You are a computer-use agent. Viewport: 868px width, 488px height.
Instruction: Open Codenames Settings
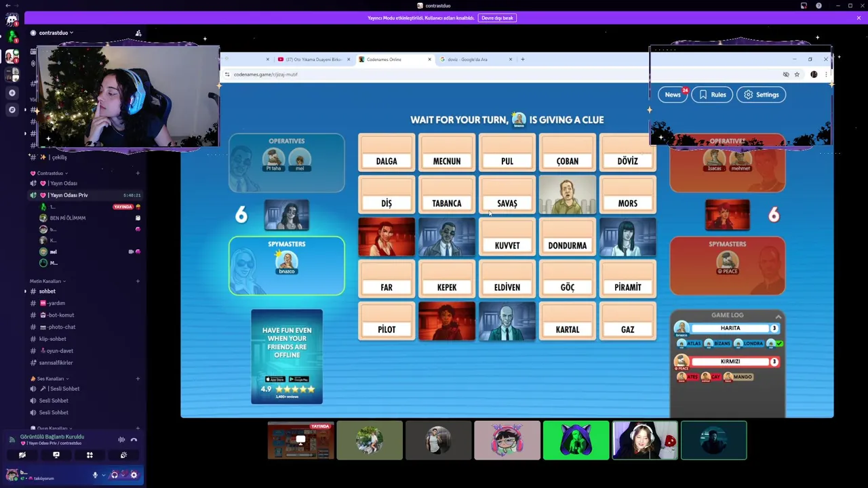click(x=761, y=95)
